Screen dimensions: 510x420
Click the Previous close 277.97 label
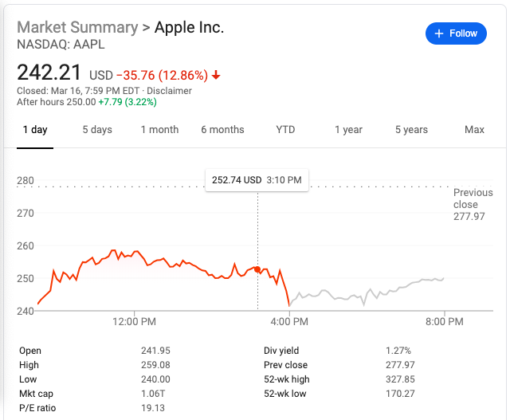coord(473,204)
